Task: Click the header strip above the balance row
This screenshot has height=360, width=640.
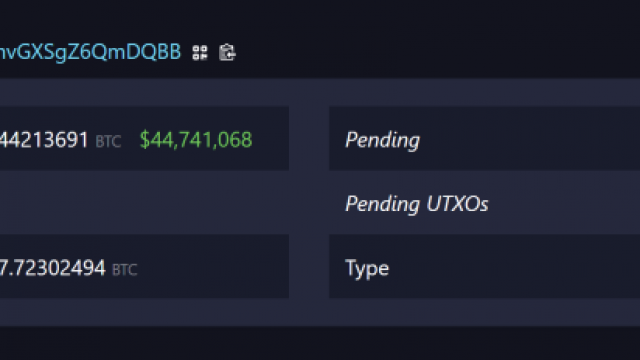Action: point(320,93)
